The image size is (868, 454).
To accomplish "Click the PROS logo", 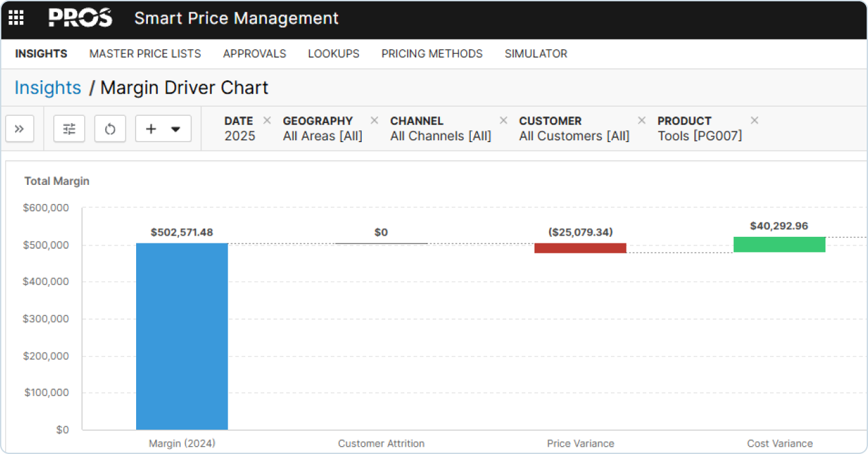I will (80, 18).
